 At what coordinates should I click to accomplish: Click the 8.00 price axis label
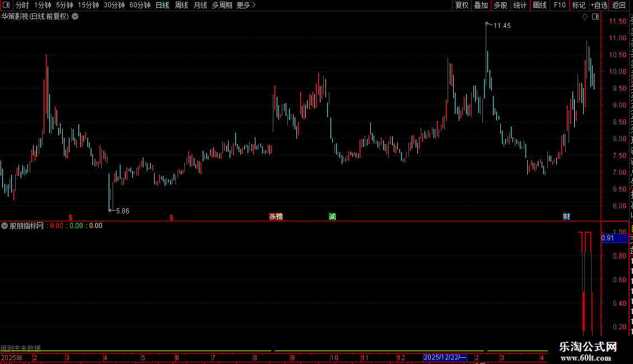[x=619, y=138]
